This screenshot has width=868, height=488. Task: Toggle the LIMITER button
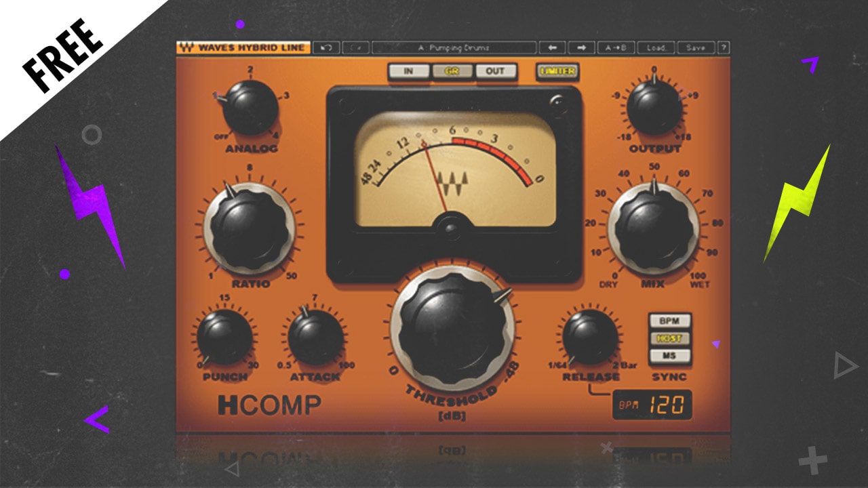pos(557,71)
